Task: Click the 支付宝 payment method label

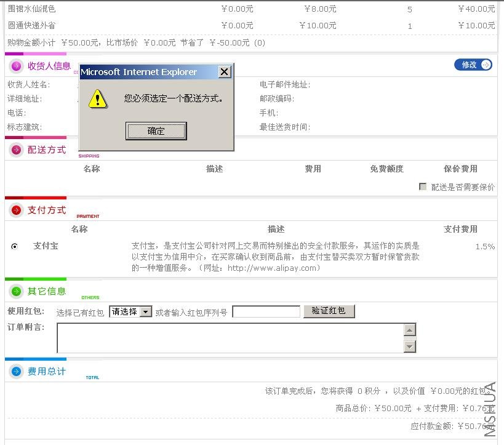Action: 46,246
